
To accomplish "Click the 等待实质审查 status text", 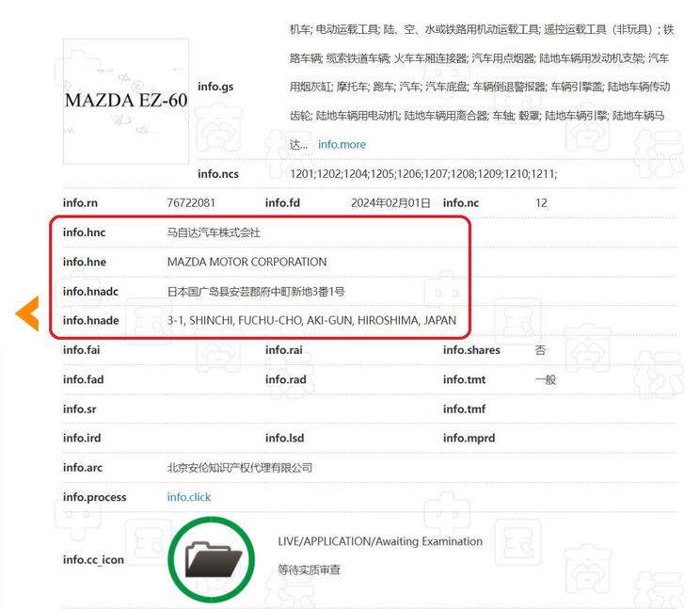I will 309,569.
